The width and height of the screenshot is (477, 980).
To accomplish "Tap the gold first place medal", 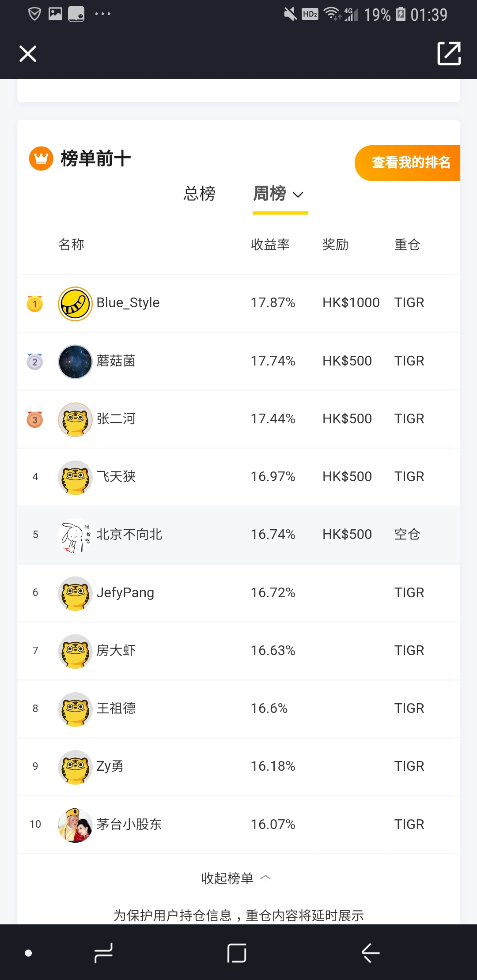I will pos(35,303).
